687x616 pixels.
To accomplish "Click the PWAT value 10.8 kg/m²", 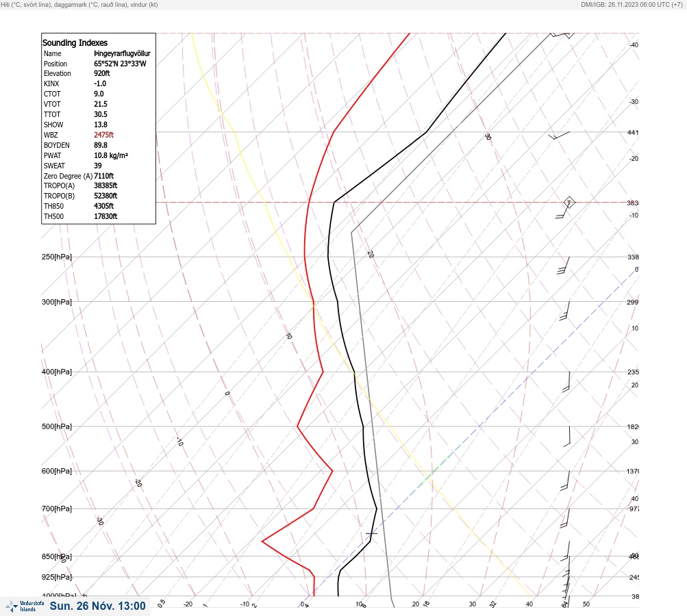I will (x=111, y=155).
